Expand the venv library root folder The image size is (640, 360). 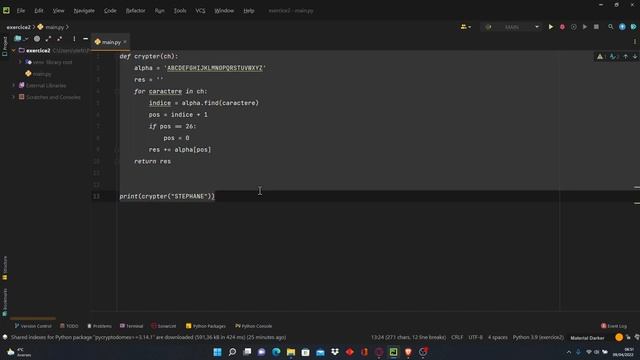pyautogui.click(x=20, y=62)
